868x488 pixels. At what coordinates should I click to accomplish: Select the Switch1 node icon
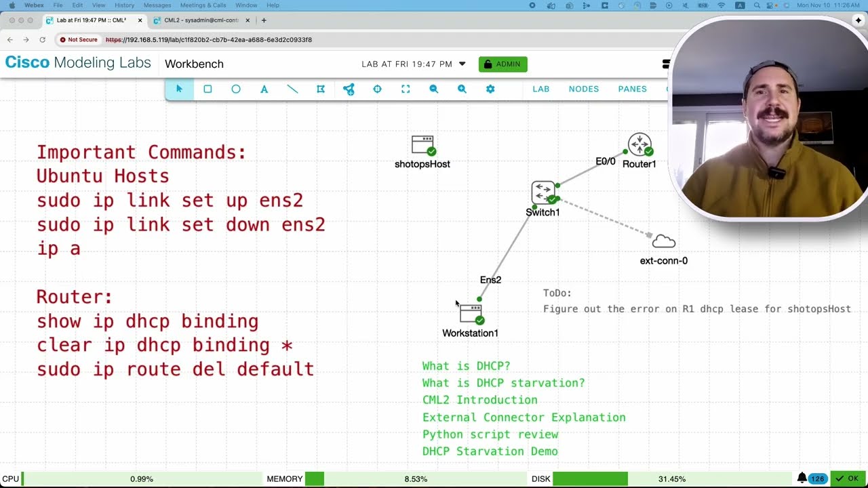coord(545,192)
